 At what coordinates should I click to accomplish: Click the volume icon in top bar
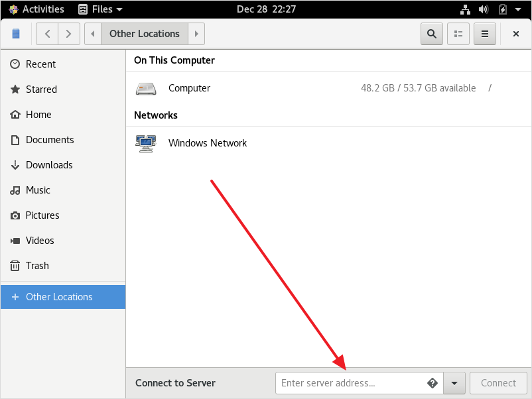tap(484, 9)
